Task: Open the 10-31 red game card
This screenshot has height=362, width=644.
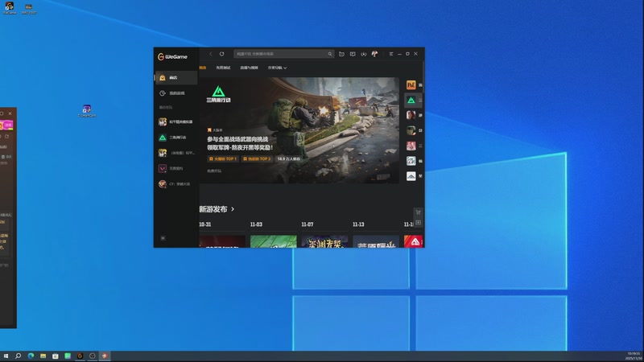Action: point(223,241)
